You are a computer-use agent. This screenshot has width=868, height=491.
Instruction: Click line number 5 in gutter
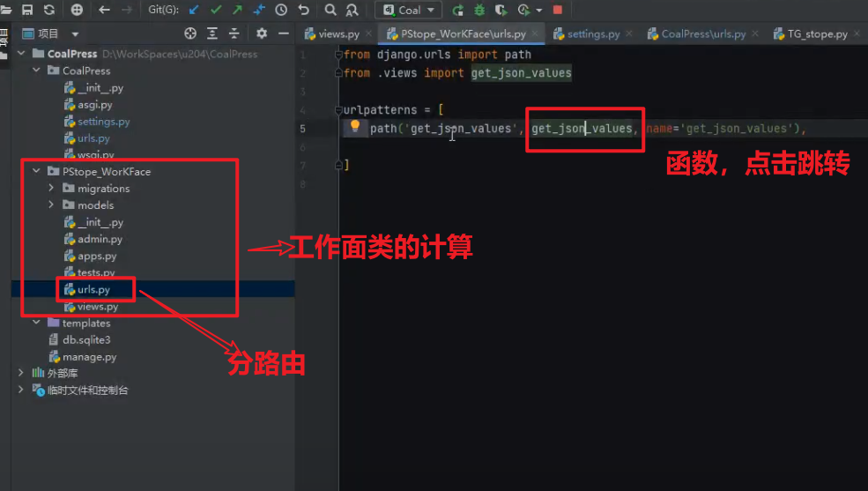302,129
